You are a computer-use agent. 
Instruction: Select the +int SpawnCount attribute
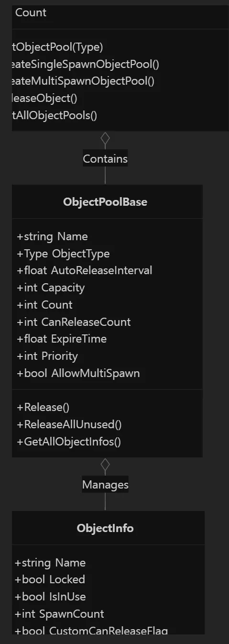[x=59, y=614]
